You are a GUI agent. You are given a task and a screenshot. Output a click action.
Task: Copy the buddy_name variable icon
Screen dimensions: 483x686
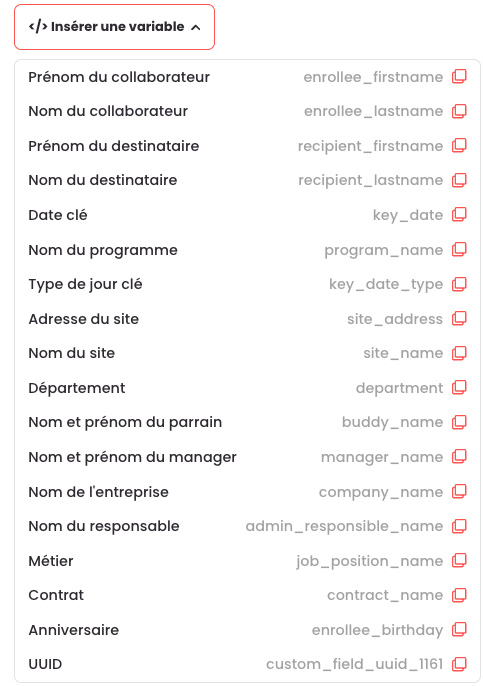459,422
